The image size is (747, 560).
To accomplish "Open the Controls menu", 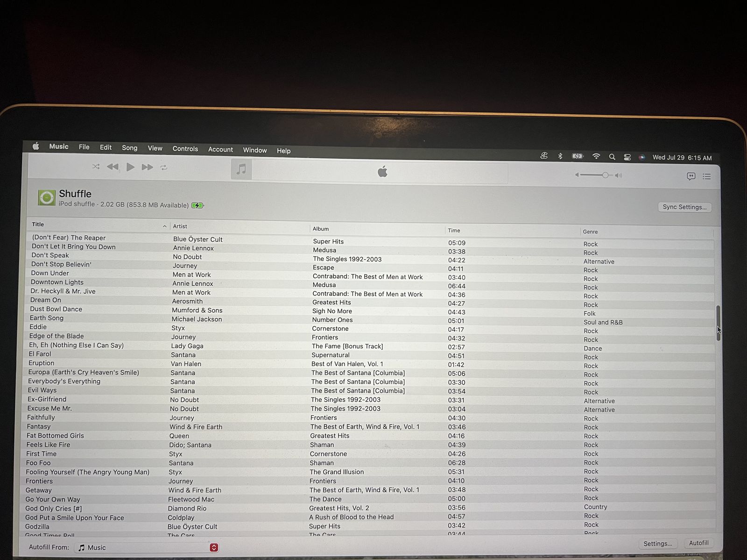I will [x=185, y=149].
